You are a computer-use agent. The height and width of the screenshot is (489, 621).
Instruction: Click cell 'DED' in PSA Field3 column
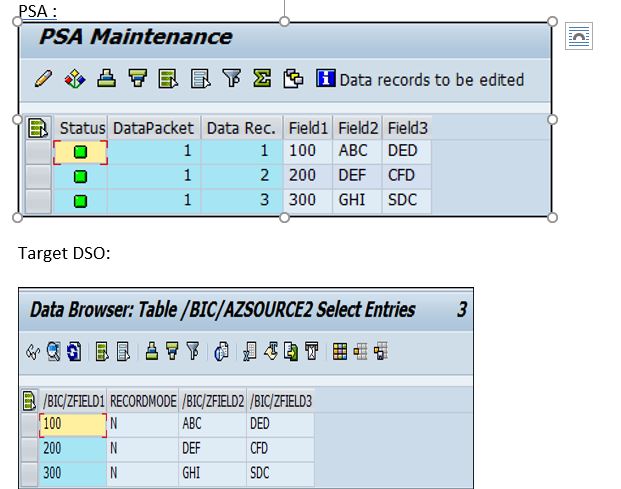pyautogui.click(x=407, y=151)
